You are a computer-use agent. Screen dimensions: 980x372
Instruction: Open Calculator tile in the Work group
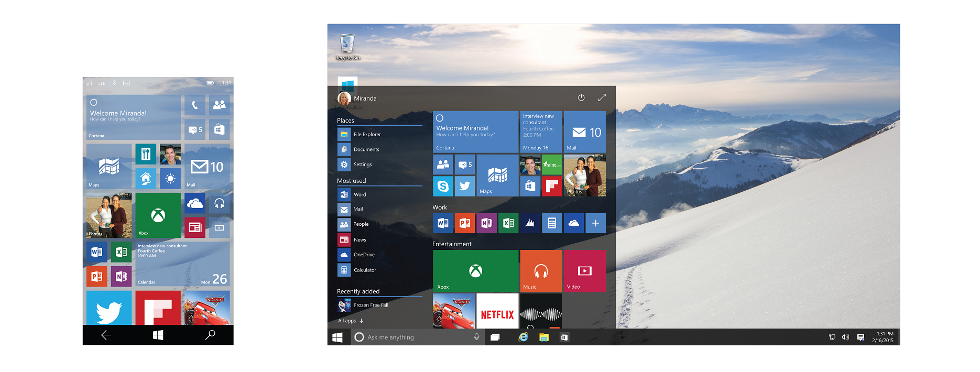552,223
